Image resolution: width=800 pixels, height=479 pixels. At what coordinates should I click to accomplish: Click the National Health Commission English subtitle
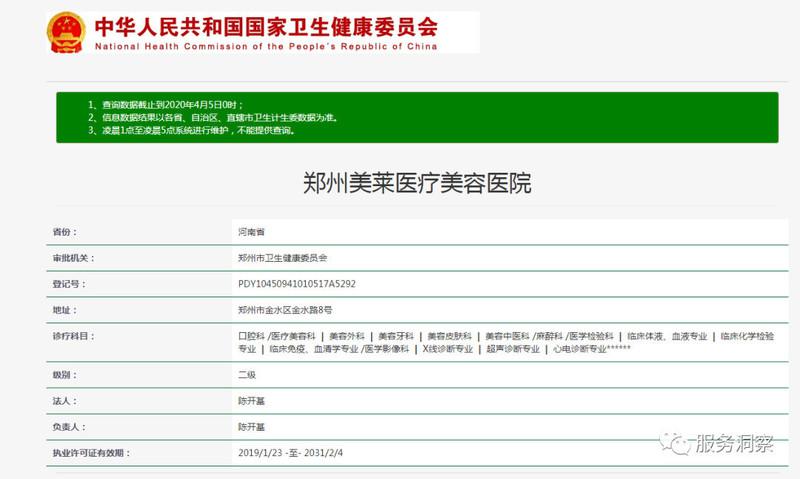point(268,46)
